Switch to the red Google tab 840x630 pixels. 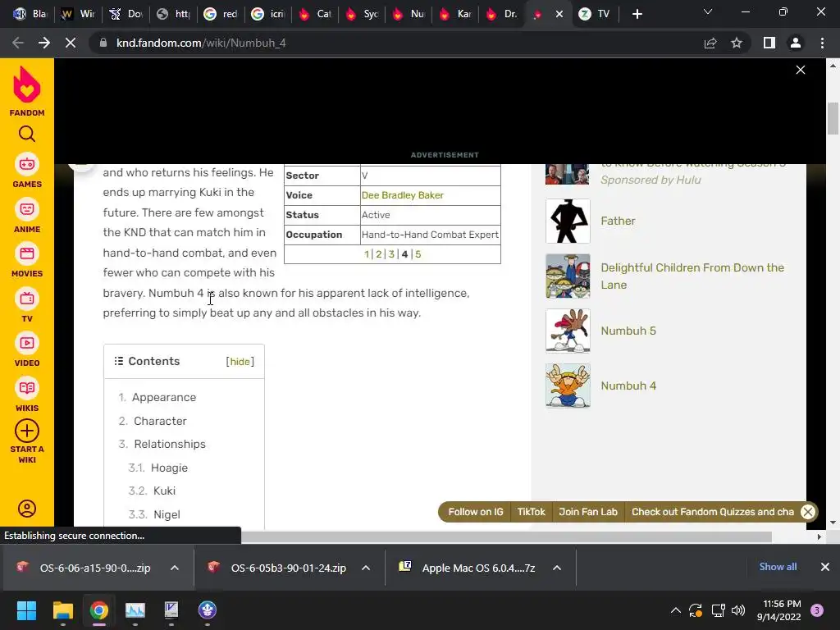221,14
